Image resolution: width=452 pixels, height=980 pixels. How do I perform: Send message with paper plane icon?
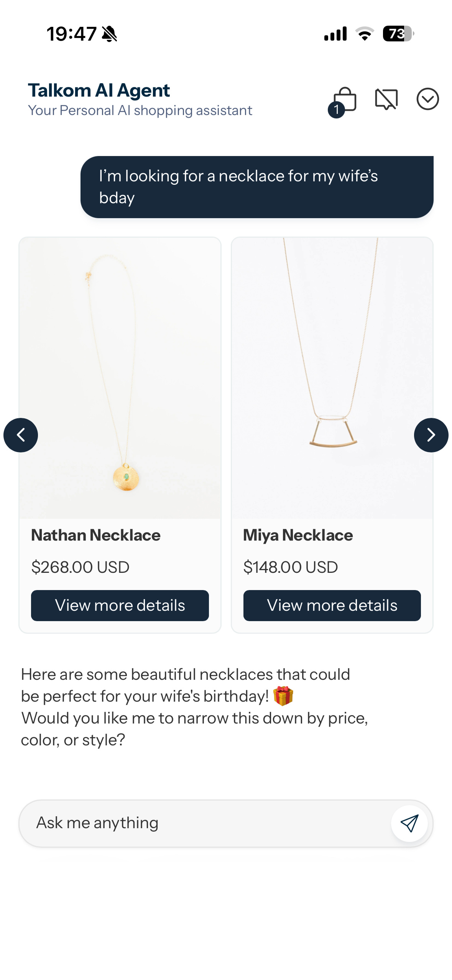point(409,823)
